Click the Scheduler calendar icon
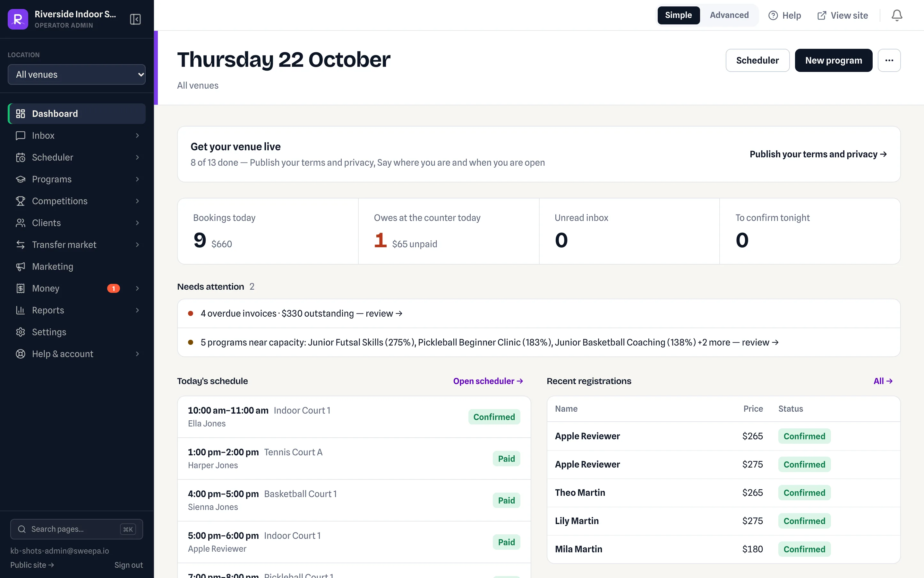This screenshot has width=924, height=578. coord(21,157)
